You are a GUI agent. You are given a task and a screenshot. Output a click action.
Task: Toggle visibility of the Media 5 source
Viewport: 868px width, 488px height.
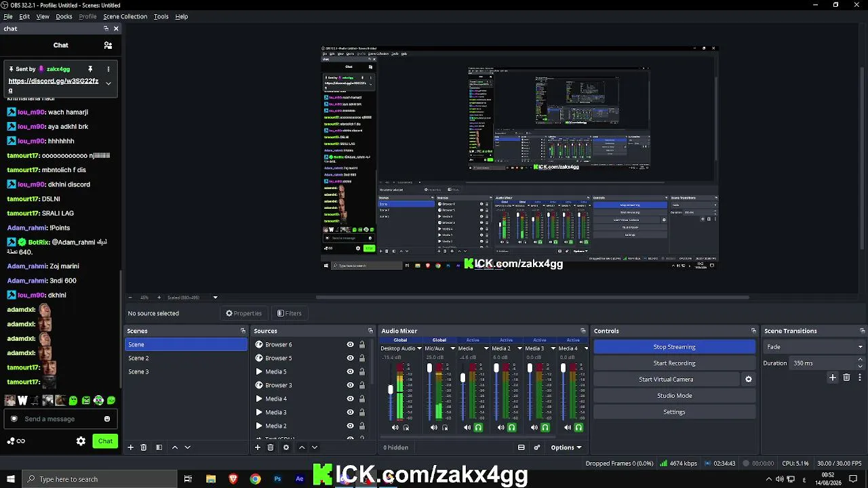(x=350, y=371)
